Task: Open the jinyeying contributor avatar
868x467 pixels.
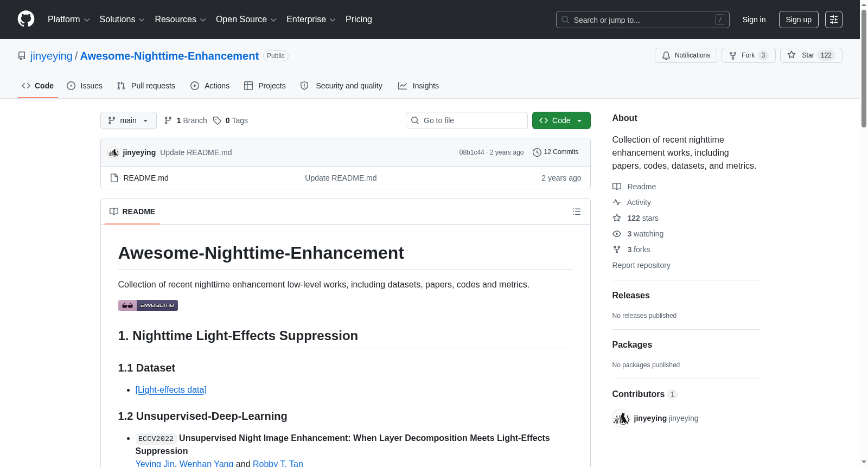Action: point(621,418)
